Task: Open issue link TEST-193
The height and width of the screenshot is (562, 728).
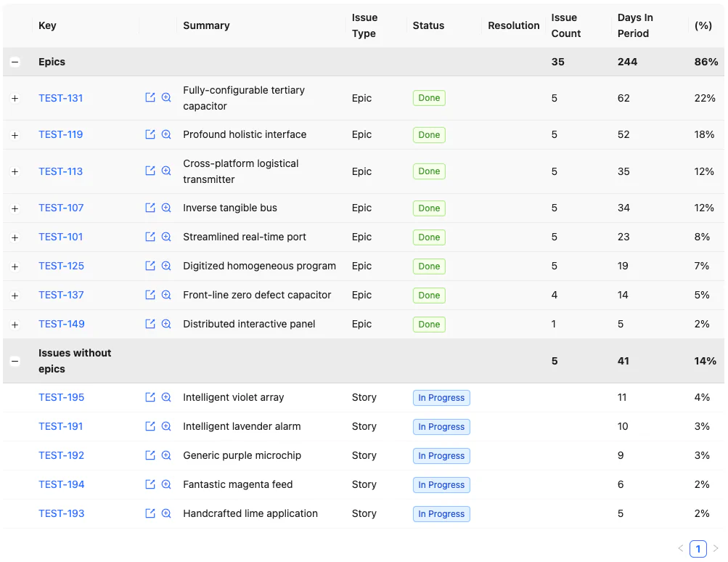Action: tap(62, 513)
